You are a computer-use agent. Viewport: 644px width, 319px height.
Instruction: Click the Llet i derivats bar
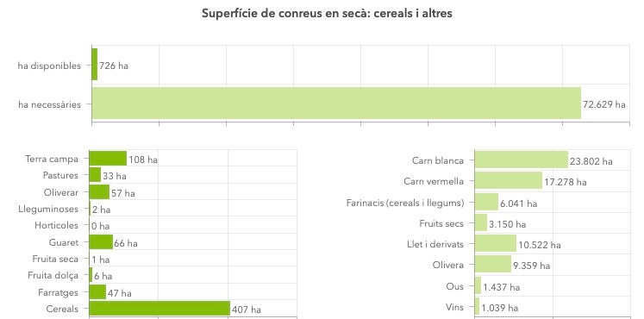click(496, 243)
